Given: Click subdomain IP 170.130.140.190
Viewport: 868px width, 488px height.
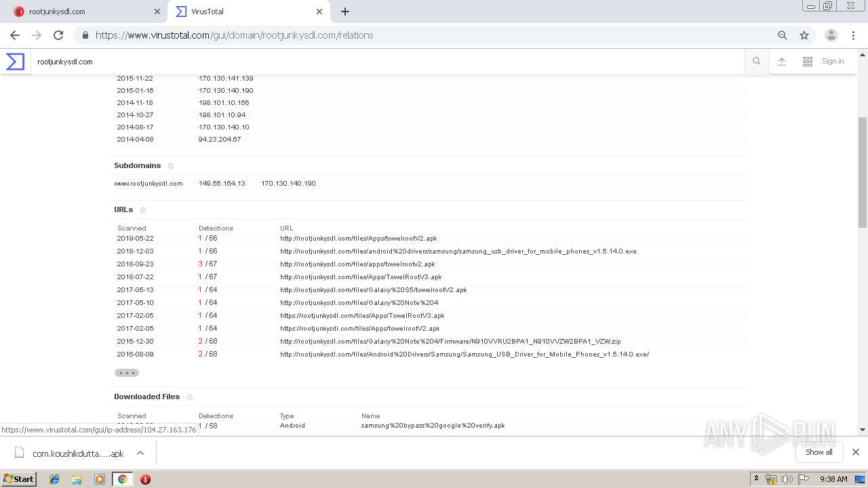Looking at the screenshot, I should click(x=288, y=184).
